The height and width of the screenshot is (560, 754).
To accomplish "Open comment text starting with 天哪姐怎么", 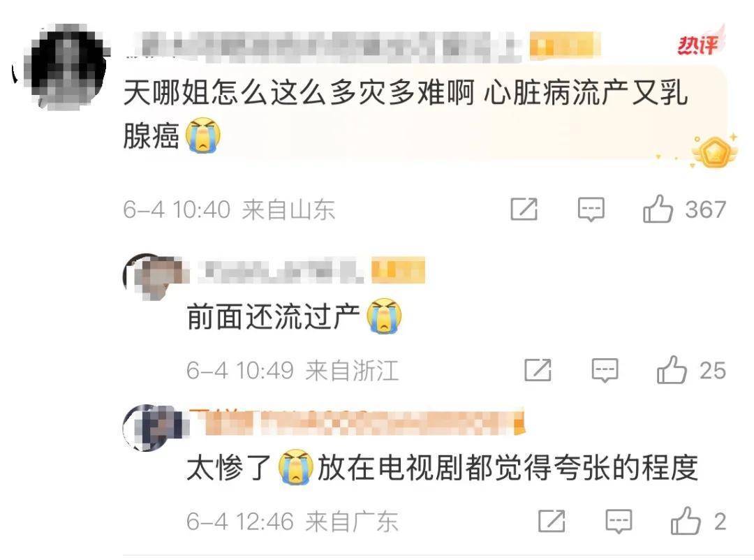I will coord(406,115).
